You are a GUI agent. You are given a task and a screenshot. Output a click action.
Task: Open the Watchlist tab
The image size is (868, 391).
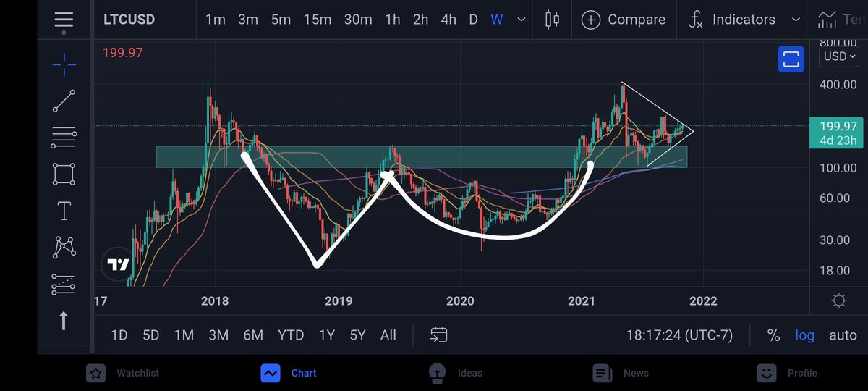coord(122,373)
